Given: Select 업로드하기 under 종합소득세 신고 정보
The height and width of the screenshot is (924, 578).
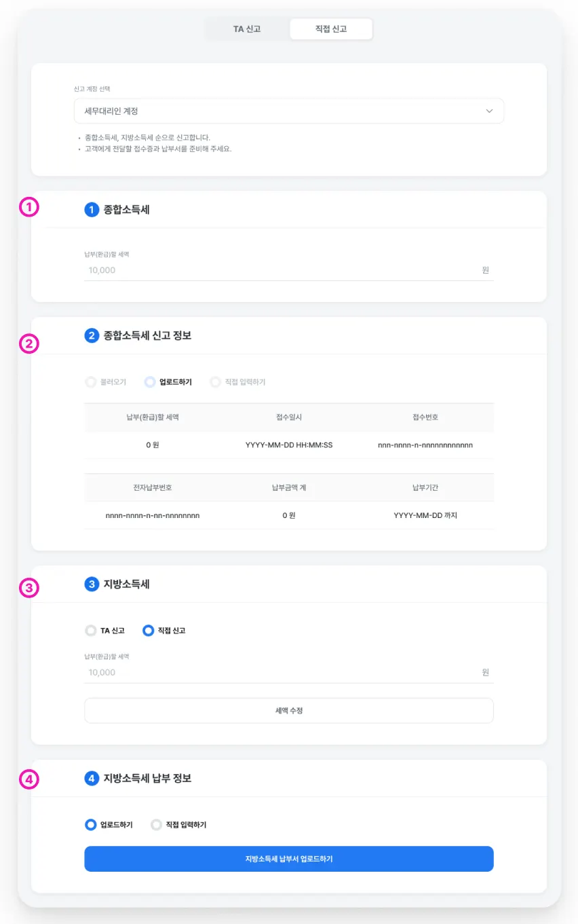Looking at the screenshot, I should (x=150, y=382).
